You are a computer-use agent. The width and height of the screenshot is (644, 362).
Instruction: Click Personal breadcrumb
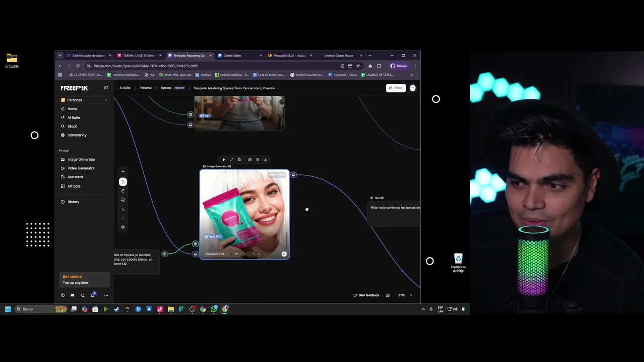[145, 88]
